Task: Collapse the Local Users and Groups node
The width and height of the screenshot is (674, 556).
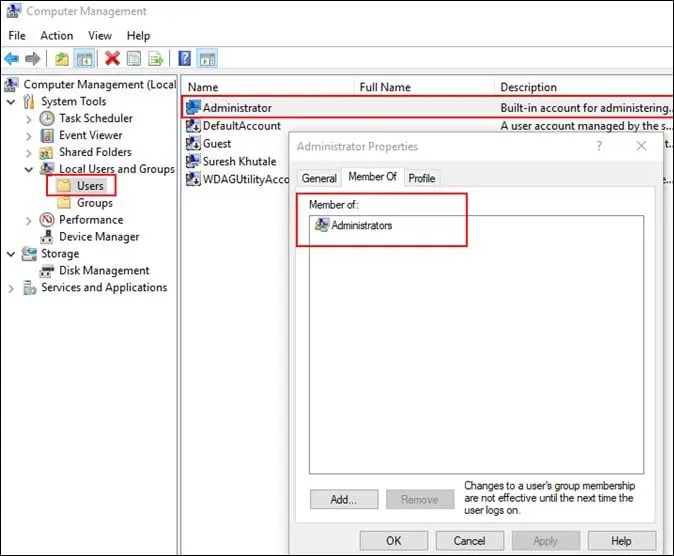Action: pyautogui.click(x=28, y=170)
